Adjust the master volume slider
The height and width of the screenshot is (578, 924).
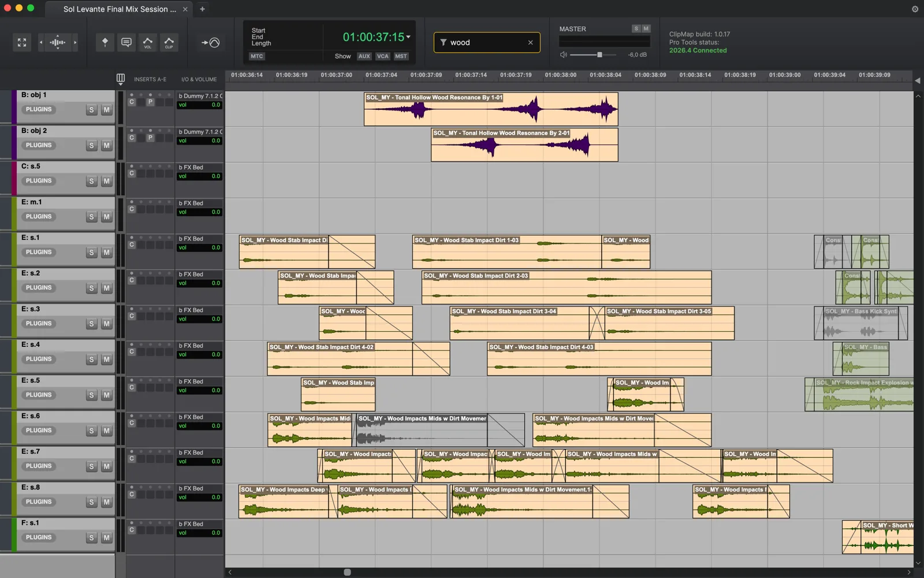599,55
